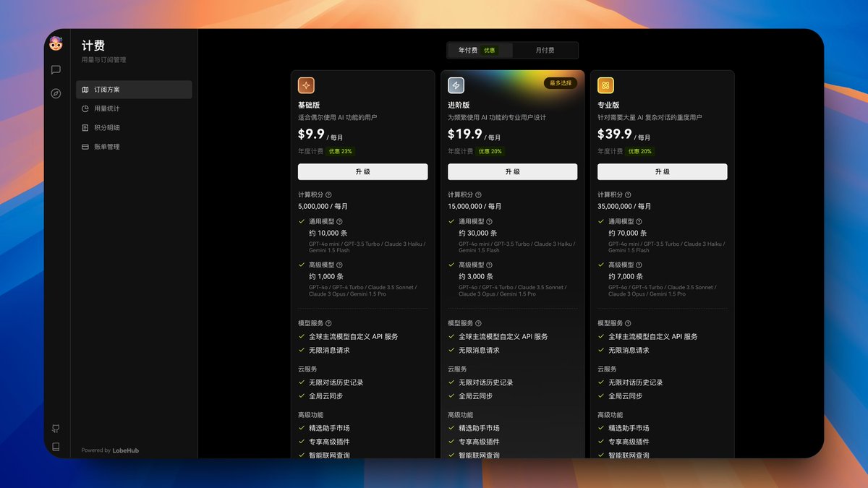
Task: Open 用量统计 in the side menu
Action: (134, 108)
